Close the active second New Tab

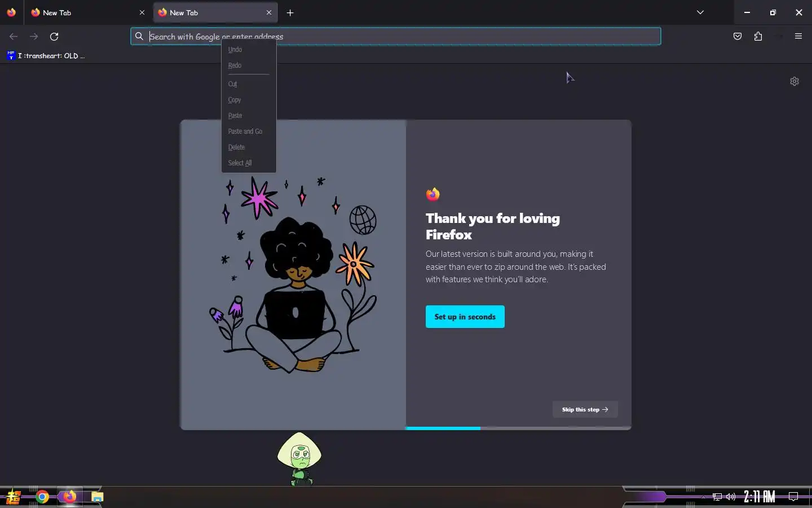pos(269,12)
